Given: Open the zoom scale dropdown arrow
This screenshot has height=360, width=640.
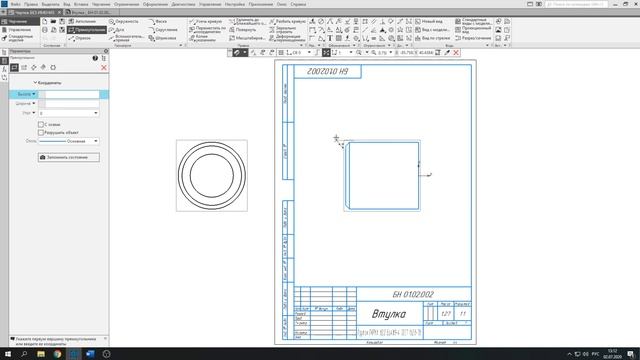Looking at the screenshot, I should coord(391,53).
